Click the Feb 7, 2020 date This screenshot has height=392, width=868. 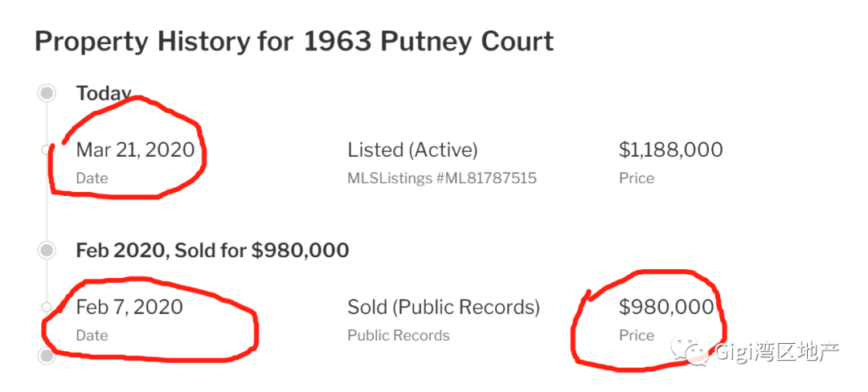click(x=129, y=307)
